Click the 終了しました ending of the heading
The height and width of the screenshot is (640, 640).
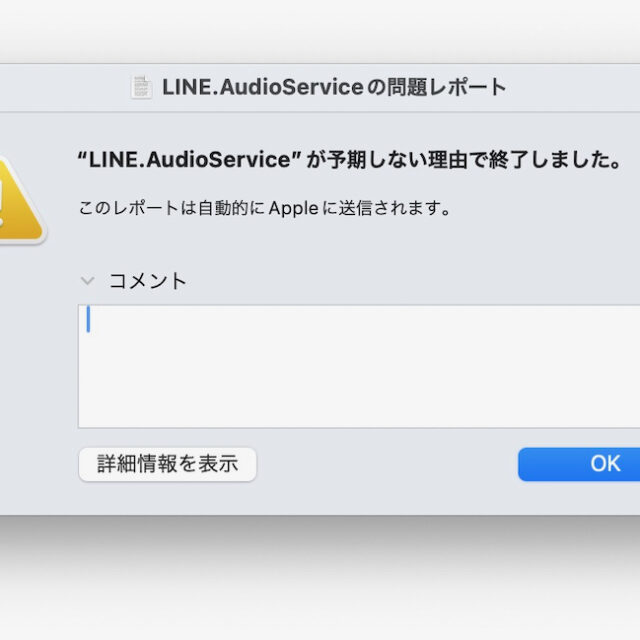(x=554, y=159)
